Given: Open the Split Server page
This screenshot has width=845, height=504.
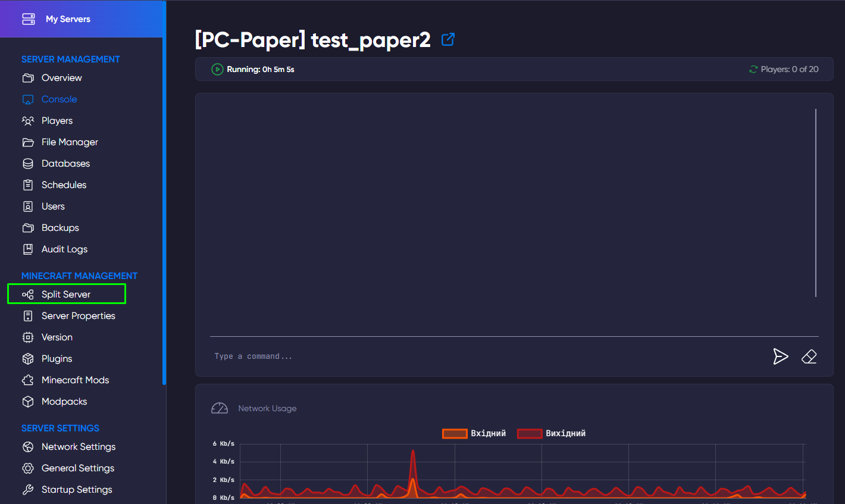Looking at the screenshot, I should (65, 294).
